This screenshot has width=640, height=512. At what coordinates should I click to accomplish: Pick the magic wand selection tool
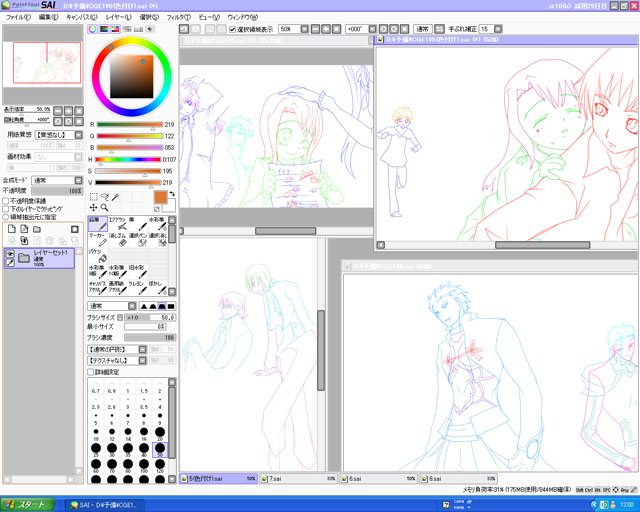pyautogui.click(x=116, y=197)
